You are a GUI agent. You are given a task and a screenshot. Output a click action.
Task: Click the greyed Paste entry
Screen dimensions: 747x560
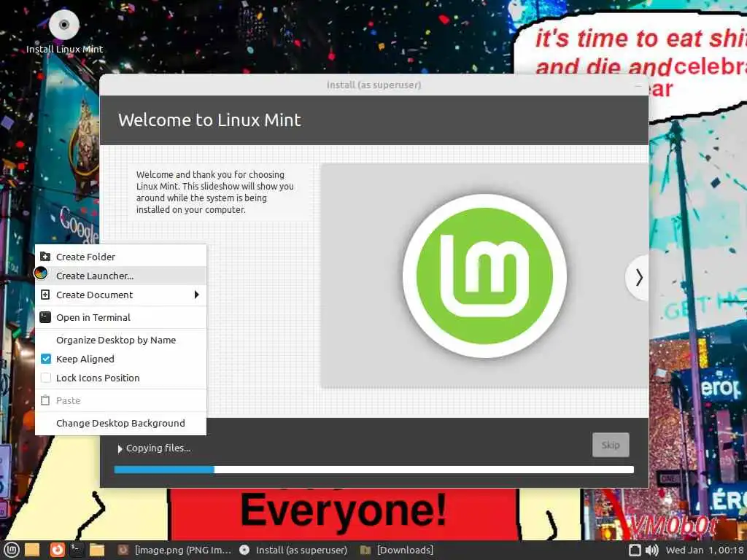click(x=120, y=400)
